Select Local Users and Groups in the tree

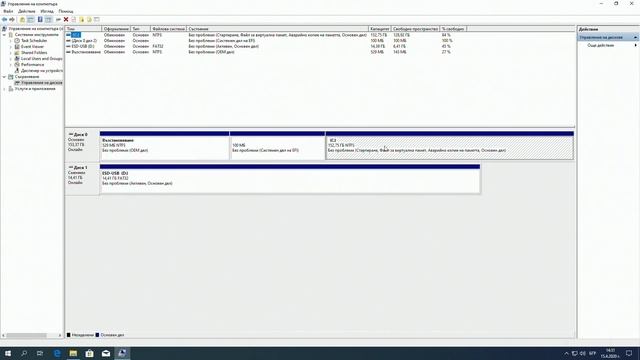[x=42, y=59]
